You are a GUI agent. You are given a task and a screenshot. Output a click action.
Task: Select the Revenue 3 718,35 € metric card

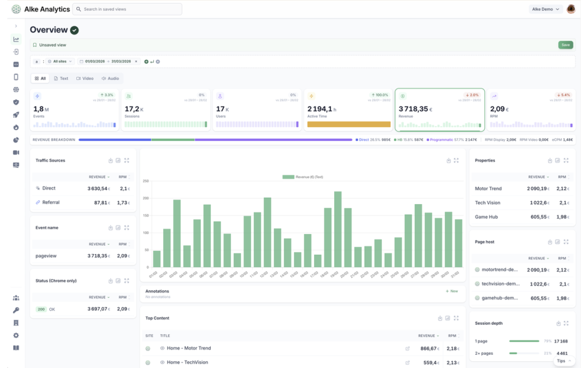(x=440, y=110)
